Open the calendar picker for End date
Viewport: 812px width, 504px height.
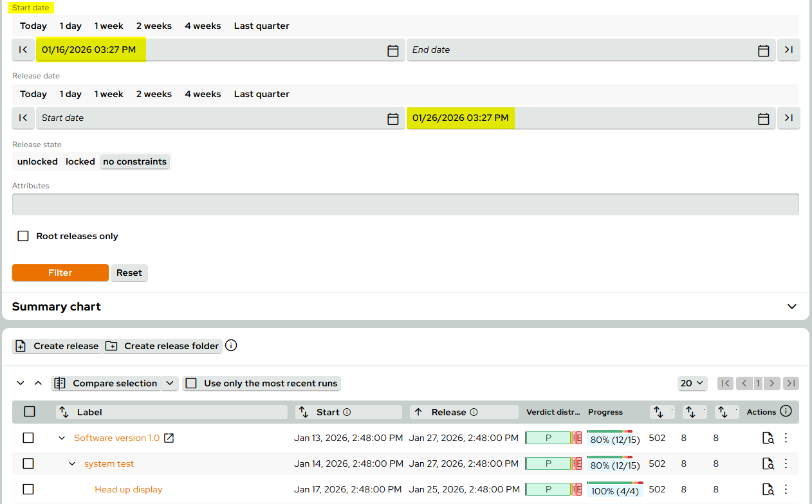(x=763, y=50)
